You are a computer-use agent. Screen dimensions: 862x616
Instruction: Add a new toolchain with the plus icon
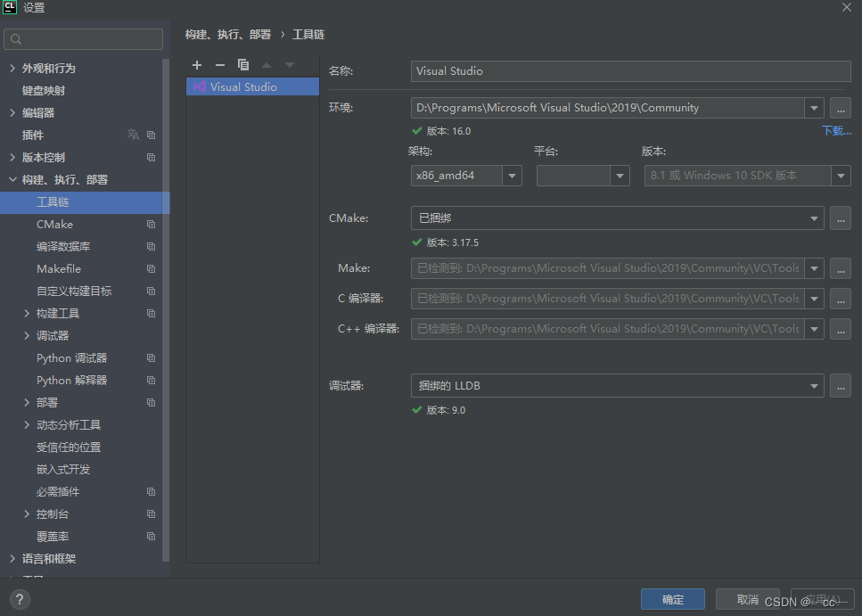click(x=197, y=64)
